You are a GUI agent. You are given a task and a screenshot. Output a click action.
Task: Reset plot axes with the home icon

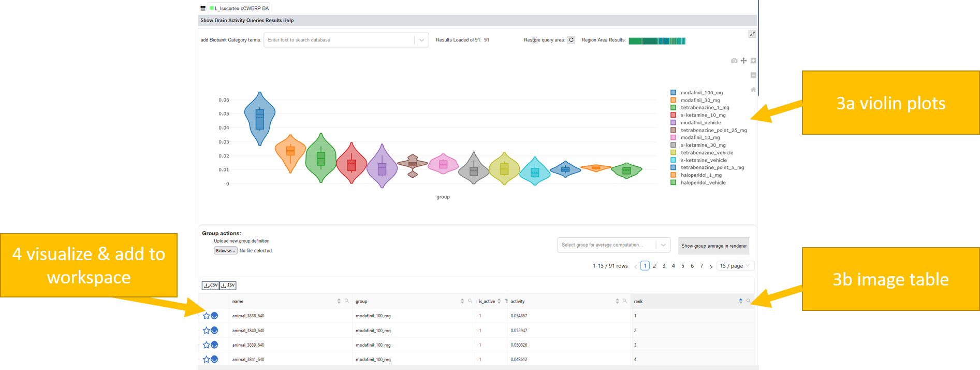(753, 90)
